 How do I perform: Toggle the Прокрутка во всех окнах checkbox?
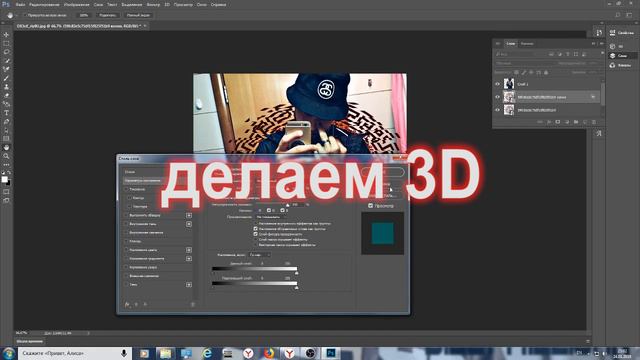25,15
